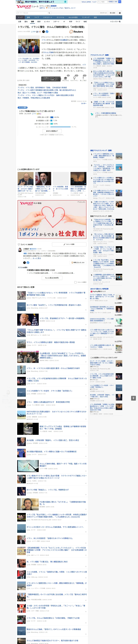This screenshot has height=644, width=138.
Task: Select the 速報 tab
Action: (x=28, y=17)
